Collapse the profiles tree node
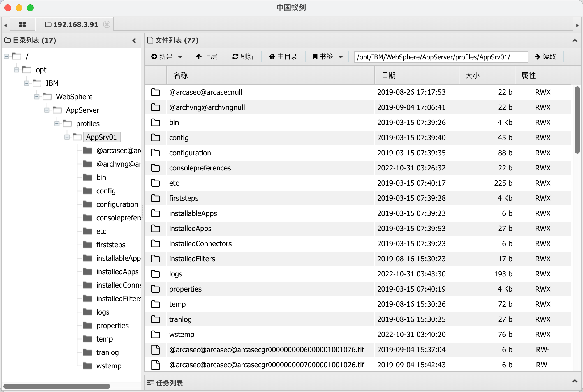The width and height of the screenshot is (583, 392). coord(57,124)
